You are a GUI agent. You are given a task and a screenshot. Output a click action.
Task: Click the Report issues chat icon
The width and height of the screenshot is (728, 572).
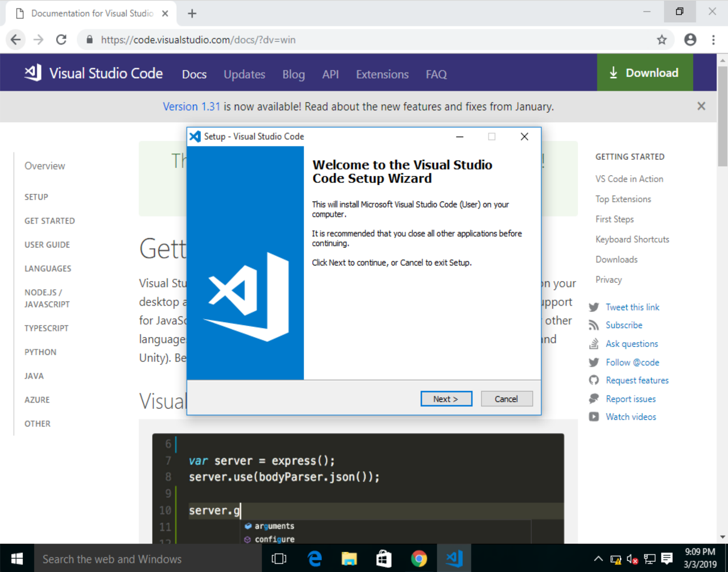click(x=594, y=398)
